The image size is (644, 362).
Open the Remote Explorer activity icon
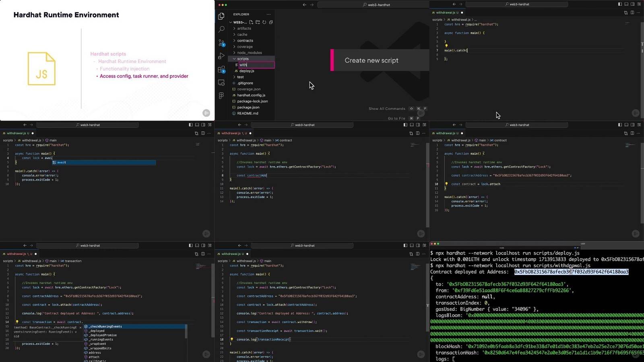click(x=221, y=83)
